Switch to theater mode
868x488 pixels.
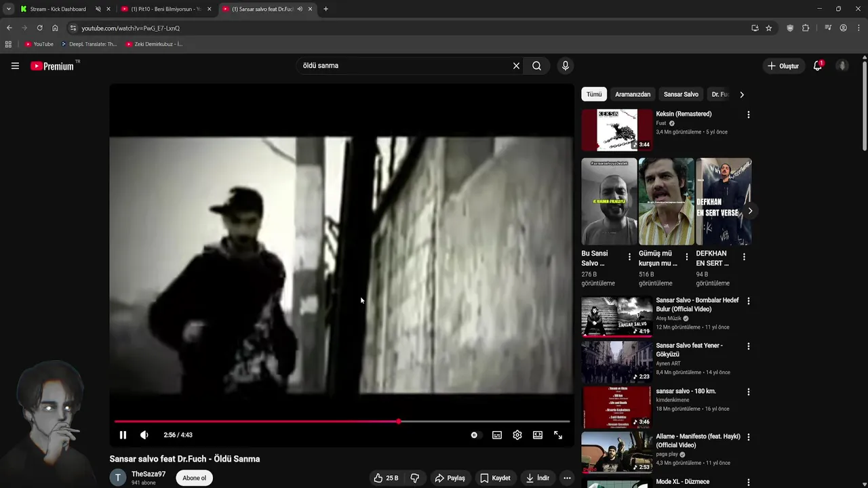(538, 435)
